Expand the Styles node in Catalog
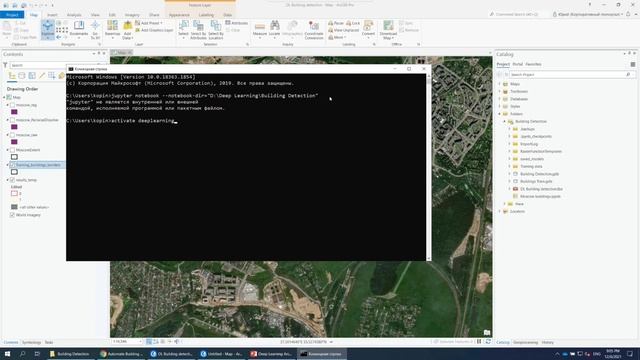The width and height of the screenshot is (640, 360). click(500, 107)
